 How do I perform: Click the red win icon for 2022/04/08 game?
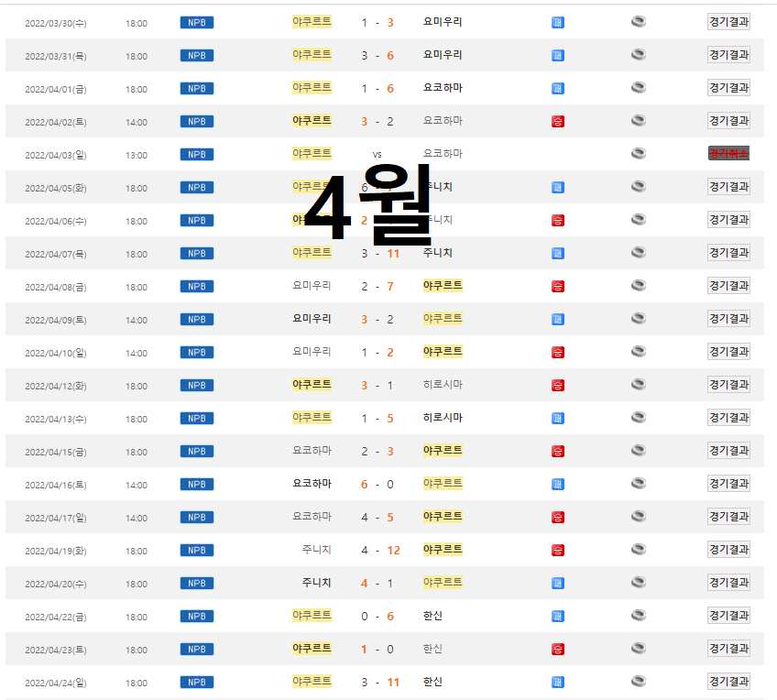pos(558,286)
